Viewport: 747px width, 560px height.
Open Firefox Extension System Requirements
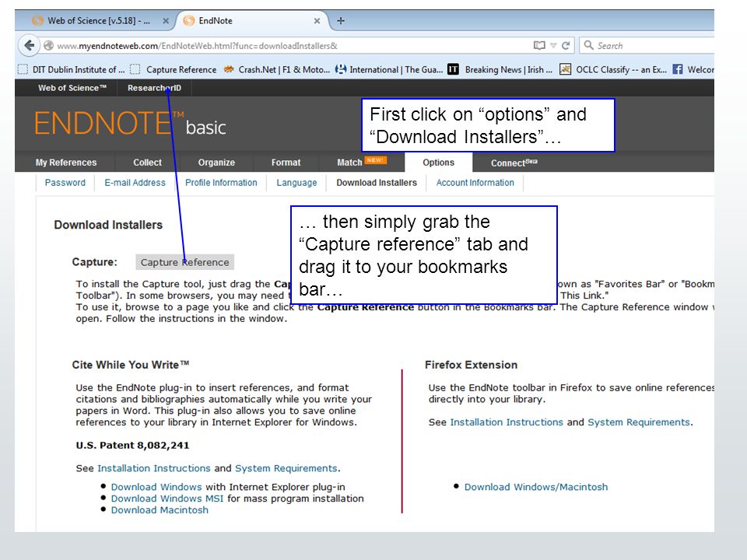[639, 422]
